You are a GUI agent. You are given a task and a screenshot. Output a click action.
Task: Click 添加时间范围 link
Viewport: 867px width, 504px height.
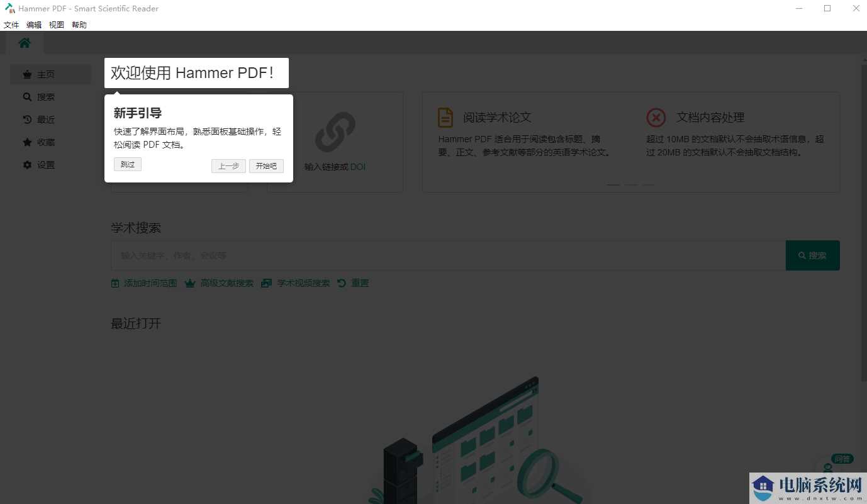pos(150,284)
